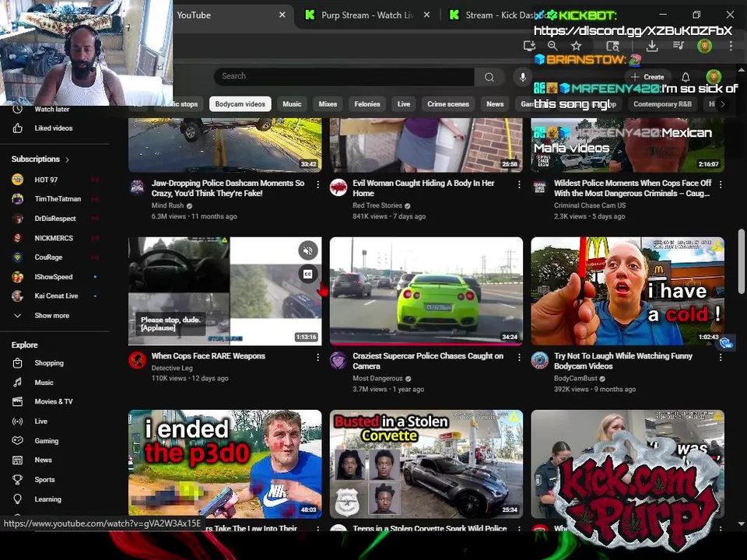Open DrDisRespect channel
The width and height of the screenshot is (747, 560).
coord(54,219)
